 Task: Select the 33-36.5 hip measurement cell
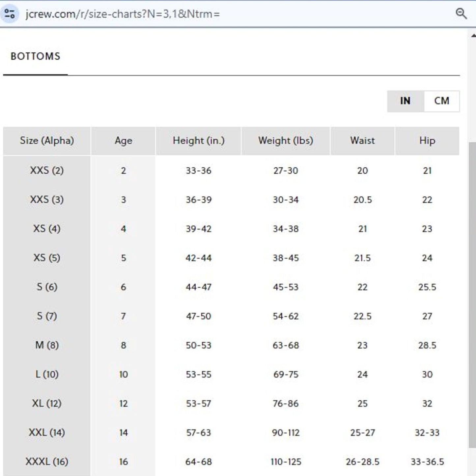[427, 462]
